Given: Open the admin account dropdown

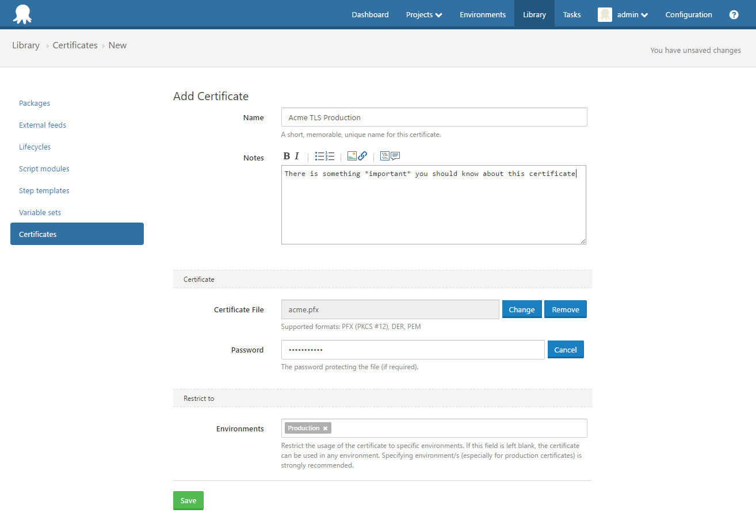Looking at the screenshot, I should coord(623,14).
